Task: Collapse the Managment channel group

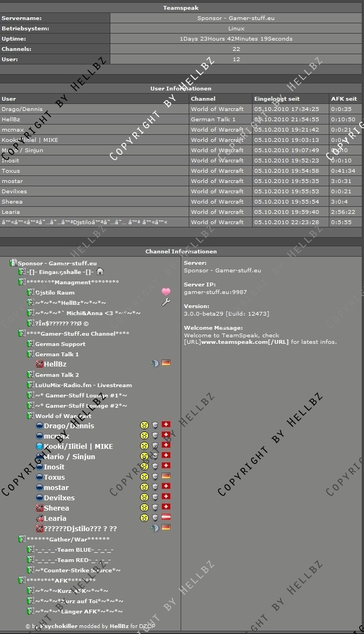Action: click(22, 282)
